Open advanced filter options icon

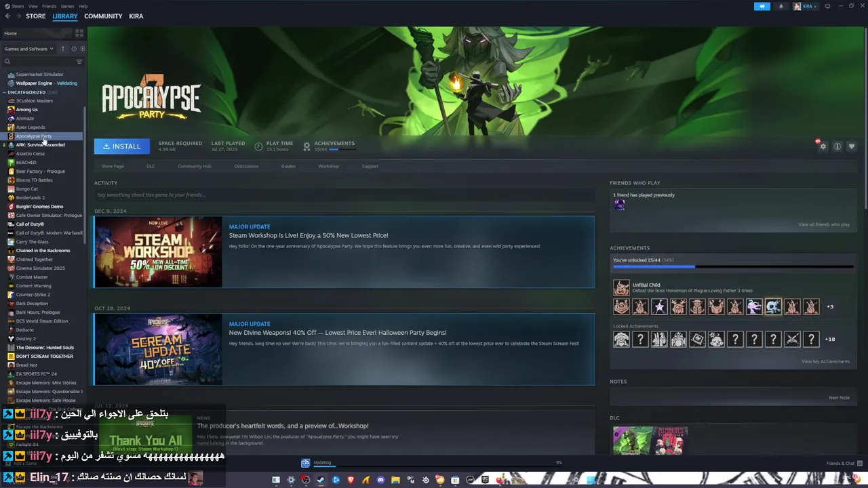(x=79, y=62)
